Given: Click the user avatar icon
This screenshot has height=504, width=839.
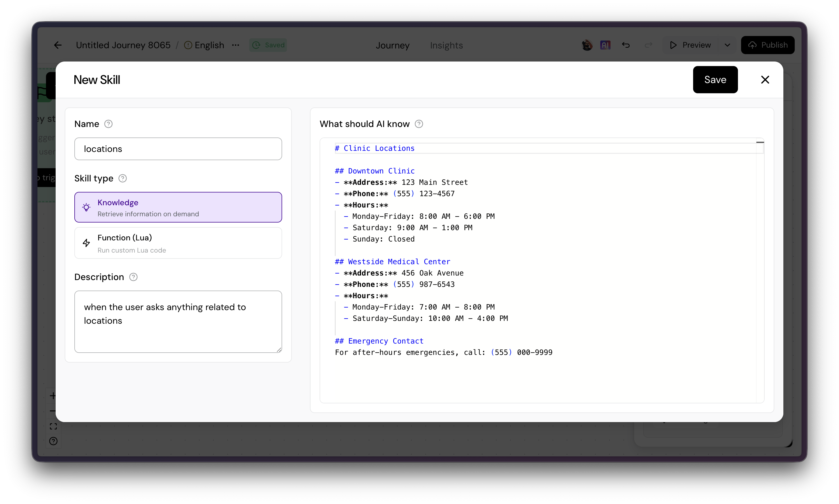Looking at the screenshot, I should [587, 45].
